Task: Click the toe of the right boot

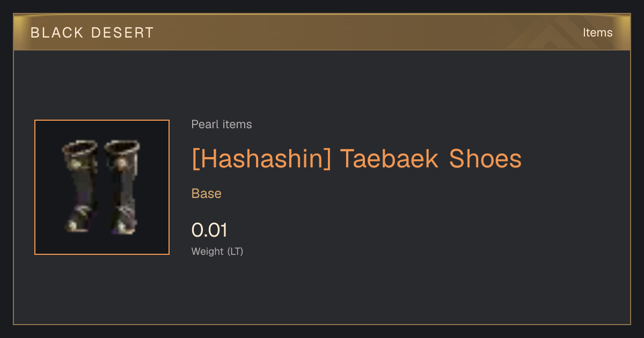Action: click(x=125, y=227)
